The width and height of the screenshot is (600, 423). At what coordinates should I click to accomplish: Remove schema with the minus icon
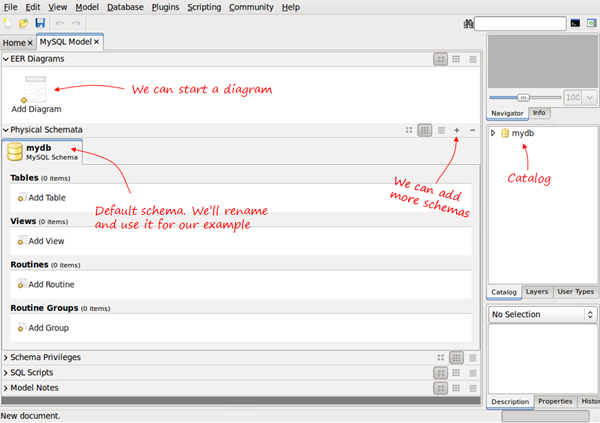click(473, 130)
